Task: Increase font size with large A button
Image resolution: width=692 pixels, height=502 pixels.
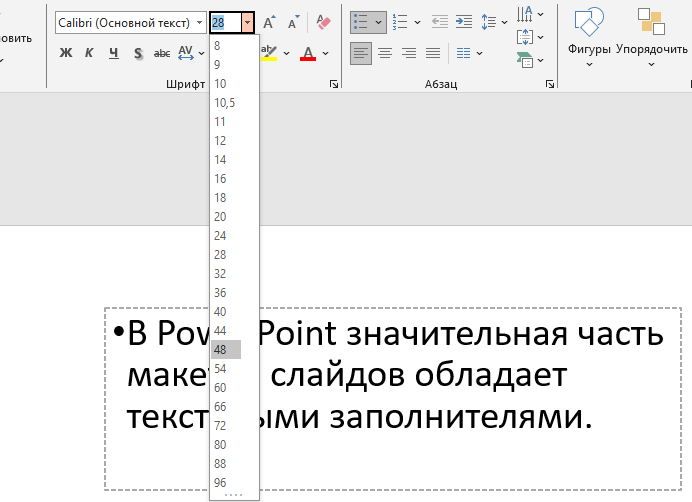Action: pyautogui.click(x=269, y=23)
